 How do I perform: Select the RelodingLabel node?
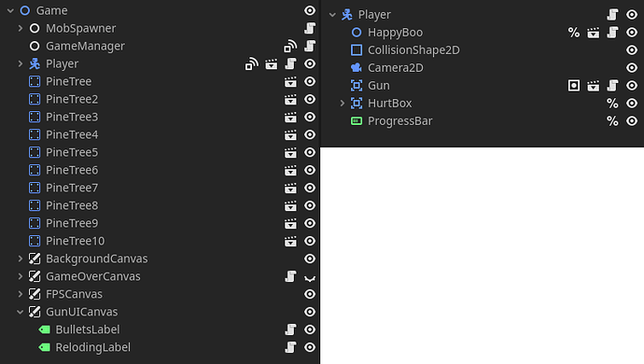click(93, 347)
